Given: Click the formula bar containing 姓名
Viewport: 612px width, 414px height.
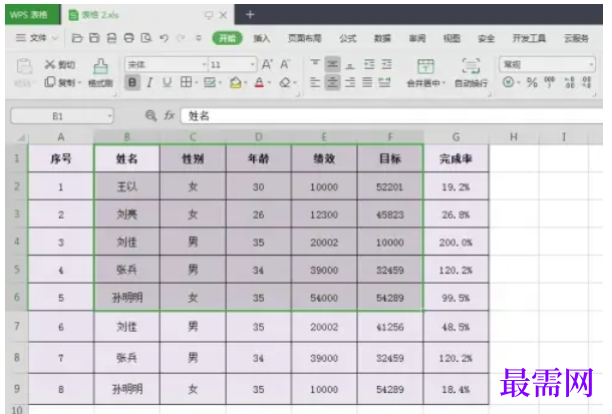Looking at the screenshot, I should click(x=391, y=116).
